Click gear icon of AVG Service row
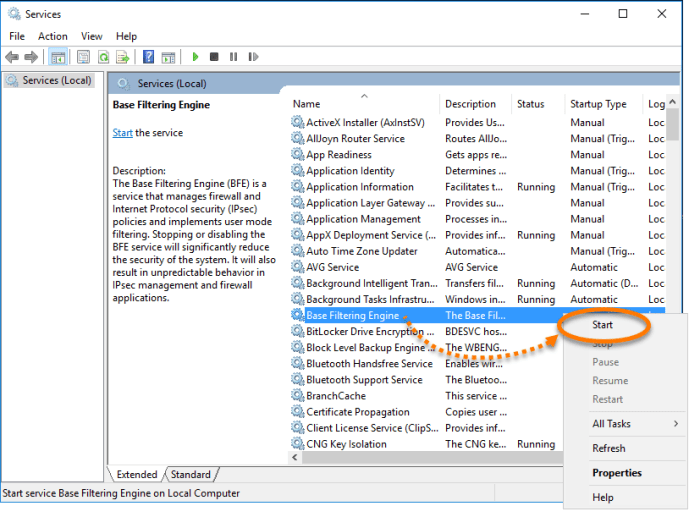This screenshot has height=517, width=700. click(x=297, y=267)
